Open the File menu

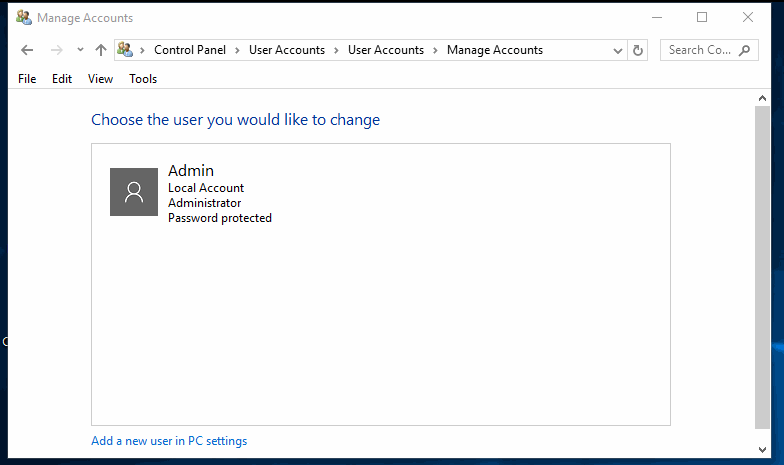tap(27, 79)
